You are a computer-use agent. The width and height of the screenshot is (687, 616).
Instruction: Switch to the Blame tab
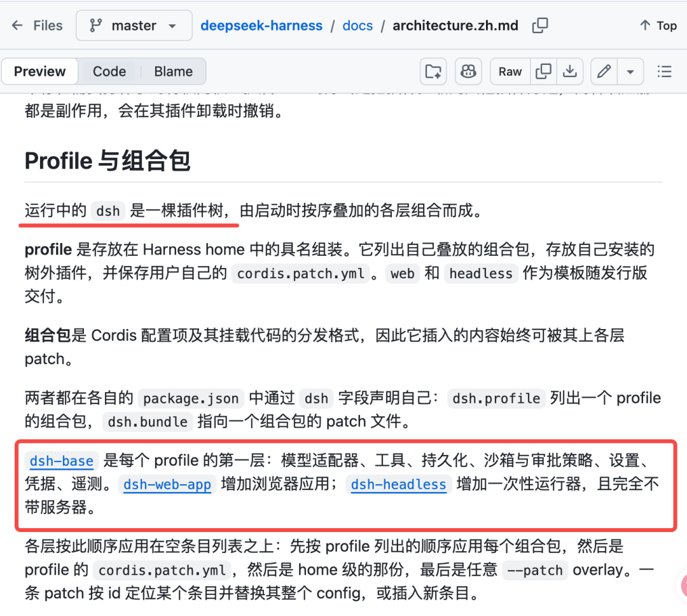click(173, 71)
